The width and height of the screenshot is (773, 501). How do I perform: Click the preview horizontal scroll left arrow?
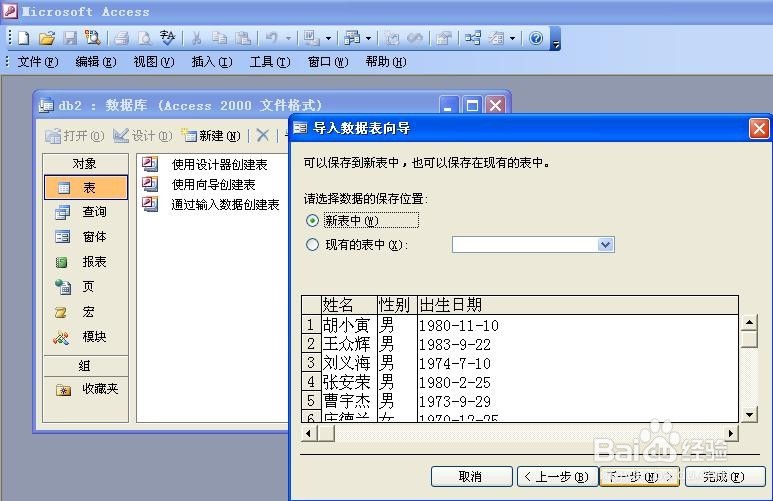(x=309, y=433)
